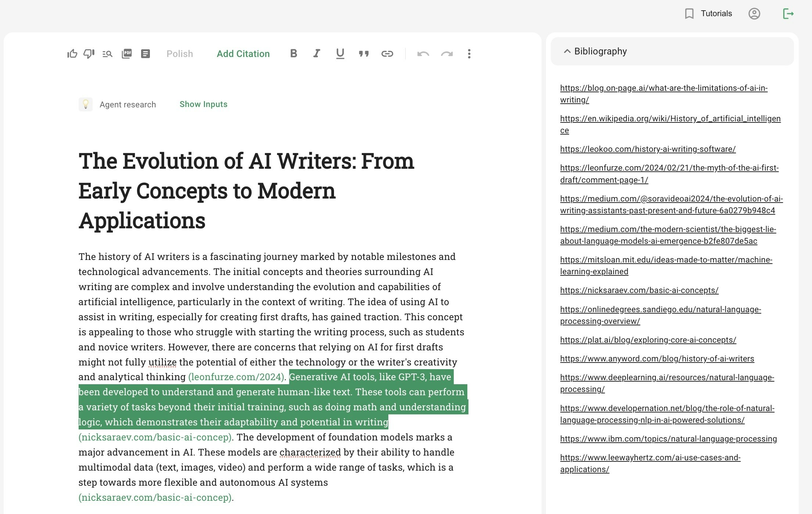This screenshot has width=812, height=514.
Task: Open the leokoo.com history-ai-writing-software link
Action: (648, 149)
